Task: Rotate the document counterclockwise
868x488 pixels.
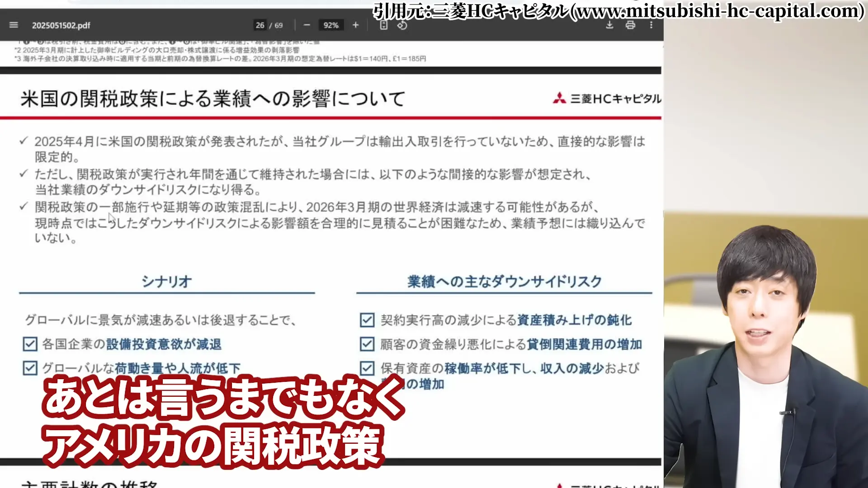Action: click(402, 25)
